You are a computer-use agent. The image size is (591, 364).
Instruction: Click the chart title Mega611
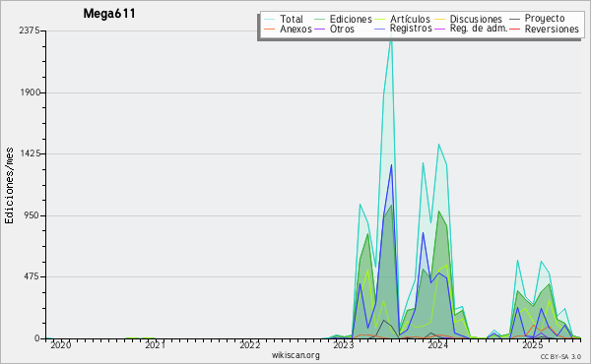point(109,14)
